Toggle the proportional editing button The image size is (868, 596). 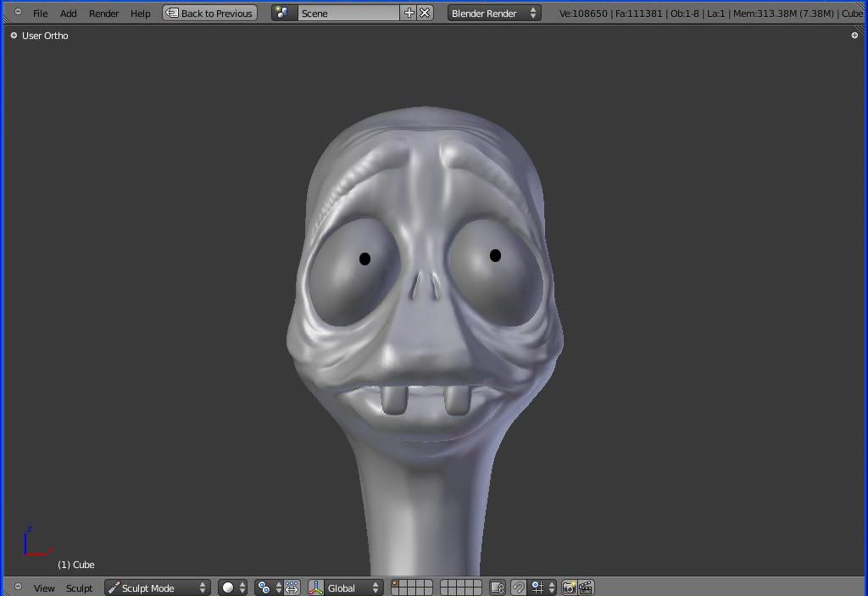[x=518, y=588]
